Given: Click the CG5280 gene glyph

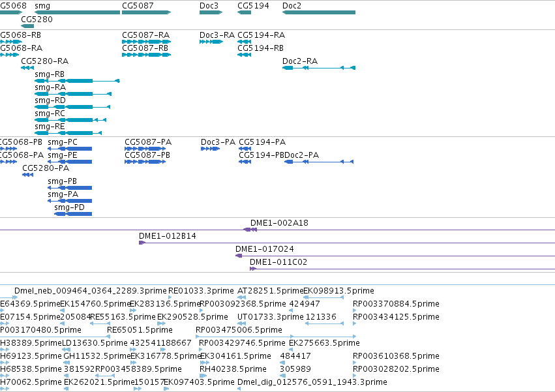Looking at the screenshot, I should [x=27, y=26].
